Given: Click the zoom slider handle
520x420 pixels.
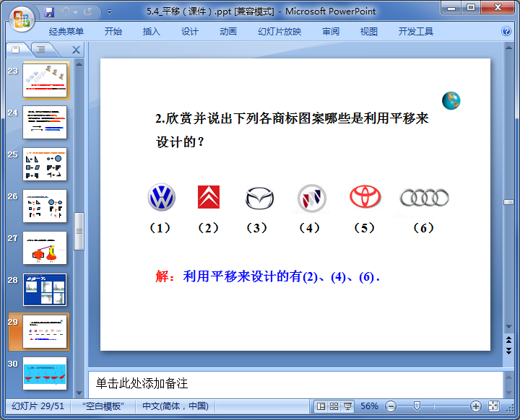Looking at the screenshot, I should point(417,406).
